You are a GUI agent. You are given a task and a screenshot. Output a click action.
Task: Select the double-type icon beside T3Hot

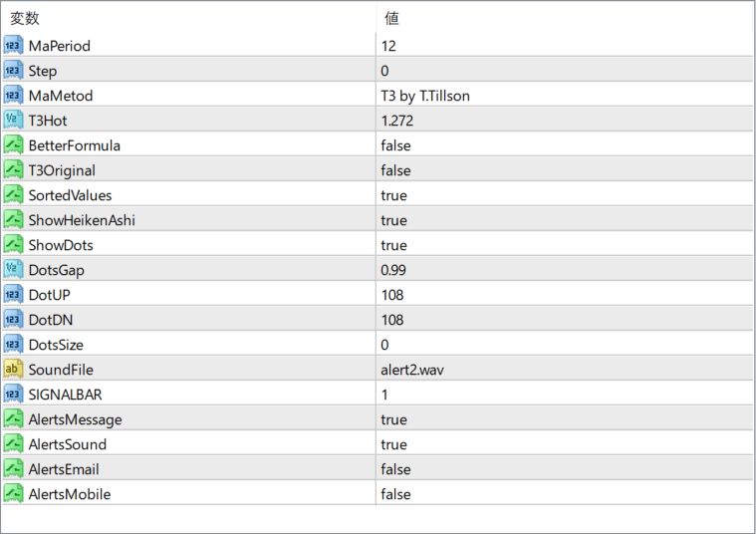click(13, 121)
